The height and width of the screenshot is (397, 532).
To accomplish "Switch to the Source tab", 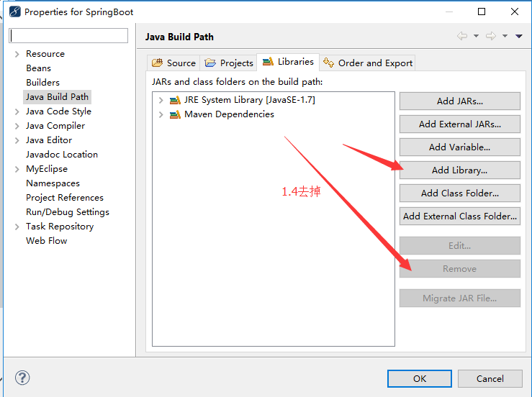I will pyautogui.click(x=173, y=63).
